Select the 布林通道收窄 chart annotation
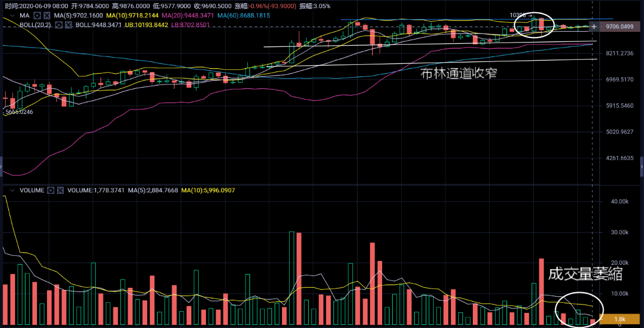The width and height of the screenshot is (644, 328). coord(459,73)
